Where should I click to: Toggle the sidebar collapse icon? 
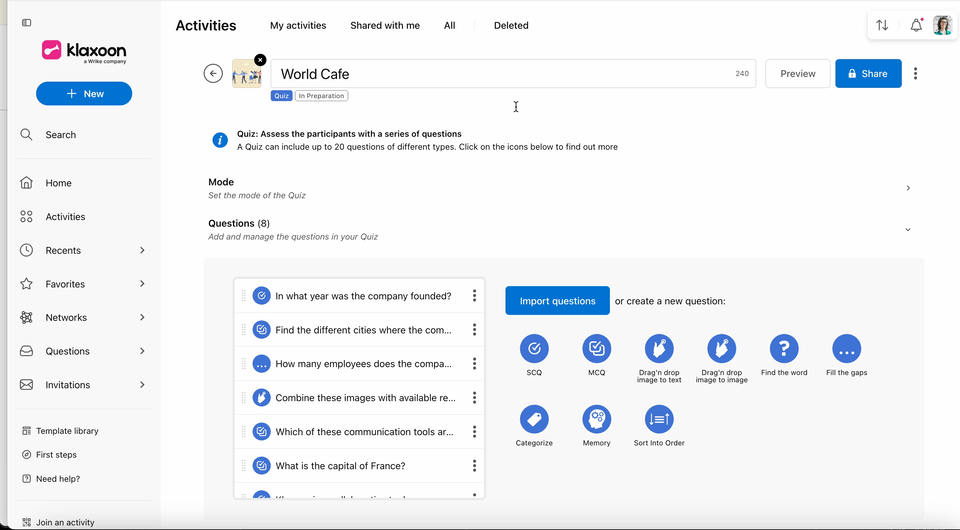click(26, 23)
